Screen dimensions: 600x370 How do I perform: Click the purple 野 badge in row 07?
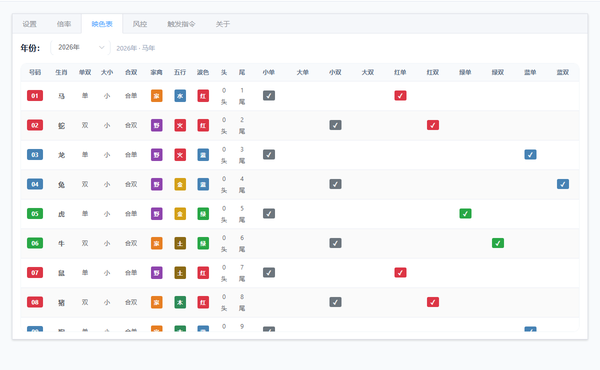[157, 272]
